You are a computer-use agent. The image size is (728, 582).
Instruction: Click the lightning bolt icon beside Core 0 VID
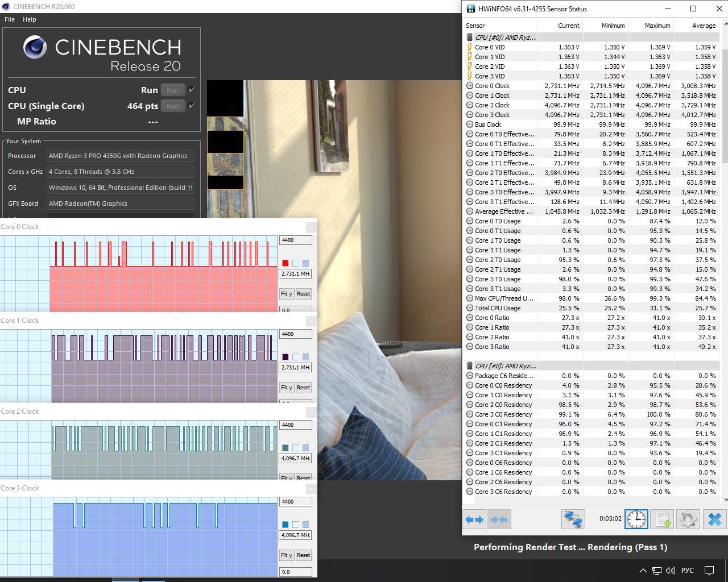coord(470,47)
